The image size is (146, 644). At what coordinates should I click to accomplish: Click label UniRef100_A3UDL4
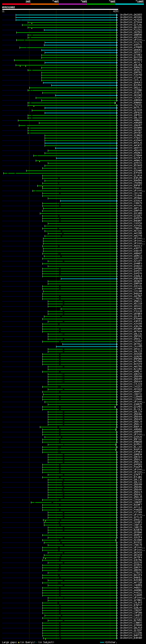131,276
